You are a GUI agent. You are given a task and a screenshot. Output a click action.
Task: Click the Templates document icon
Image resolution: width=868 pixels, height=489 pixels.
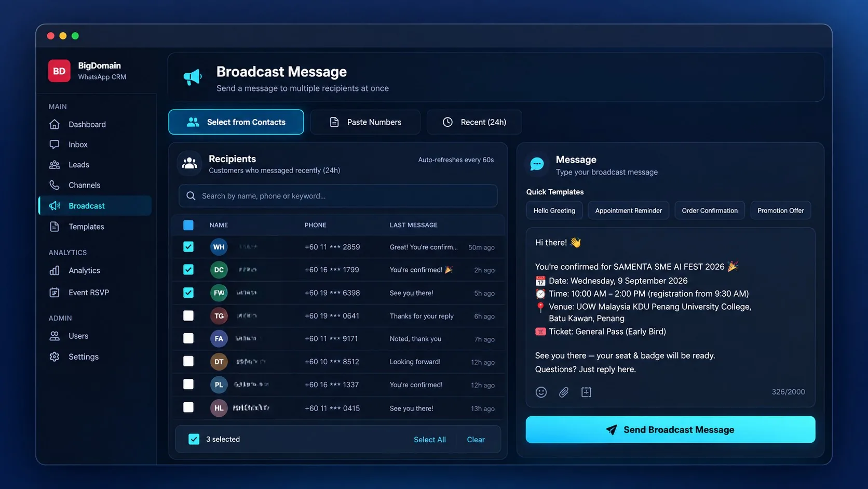pyautogui.click(x=55, y=227)
